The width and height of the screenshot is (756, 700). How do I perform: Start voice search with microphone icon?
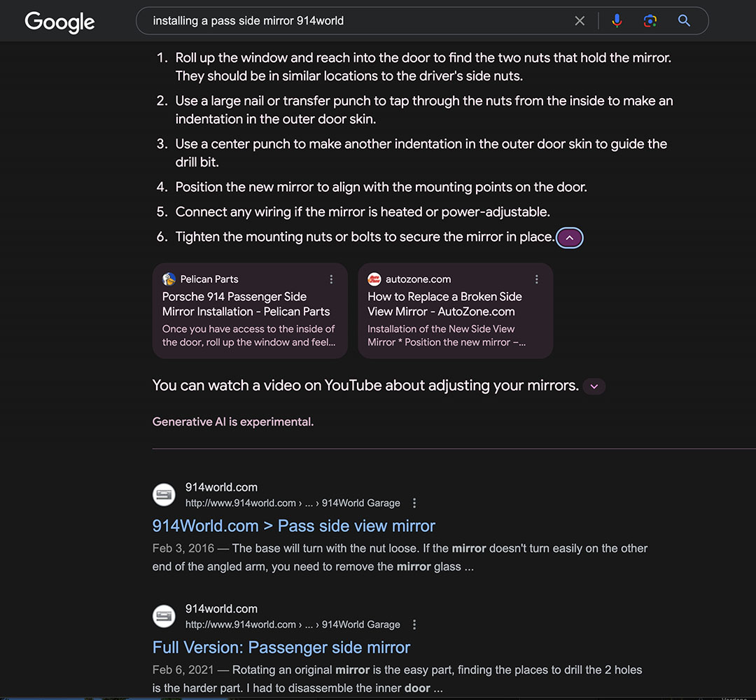pyautogui.click(x=617, y=21)
